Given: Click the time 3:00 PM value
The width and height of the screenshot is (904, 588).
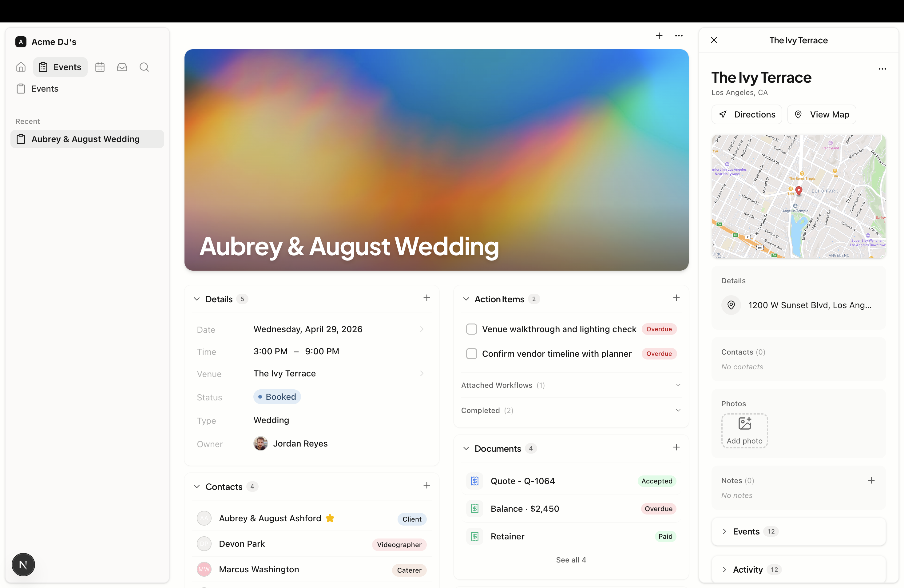Looking at the screenshot, I should [271, 352].
